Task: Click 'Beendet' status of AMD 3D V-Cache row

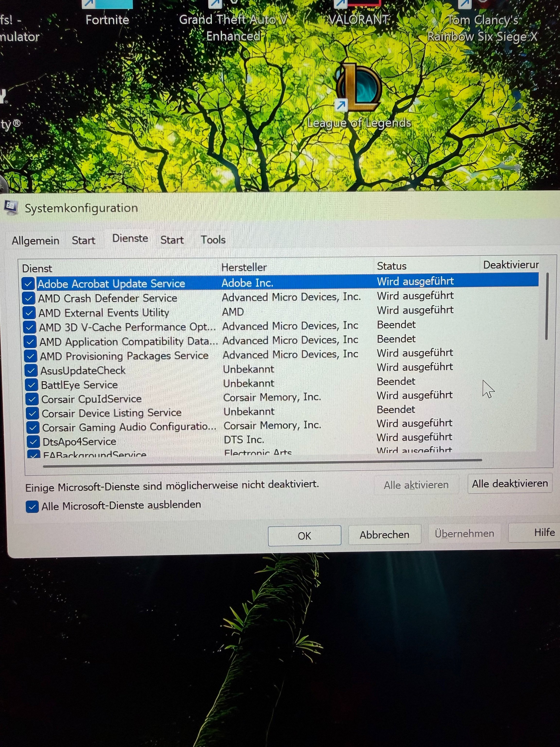Action: [x=396, y=325]
